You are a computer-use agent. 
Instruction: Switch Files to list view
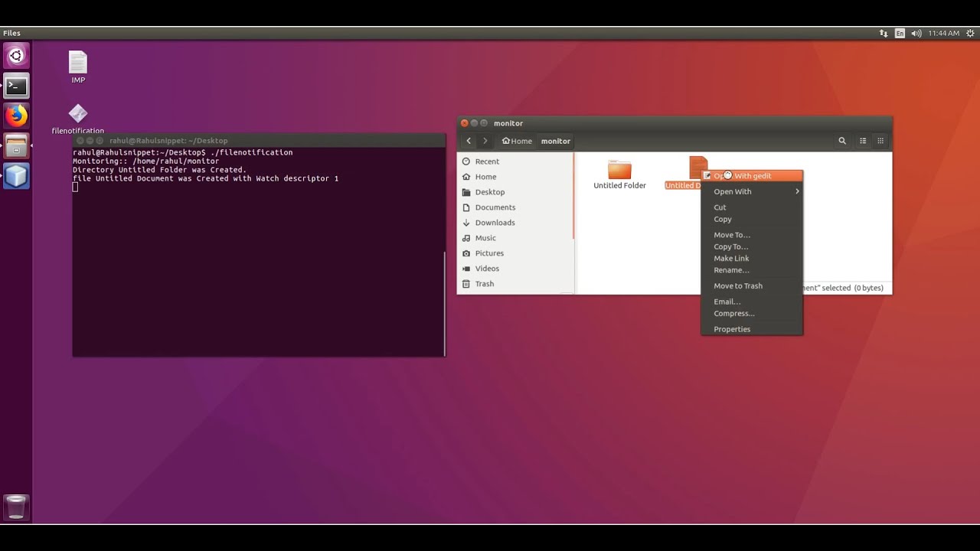click(863, 141)
